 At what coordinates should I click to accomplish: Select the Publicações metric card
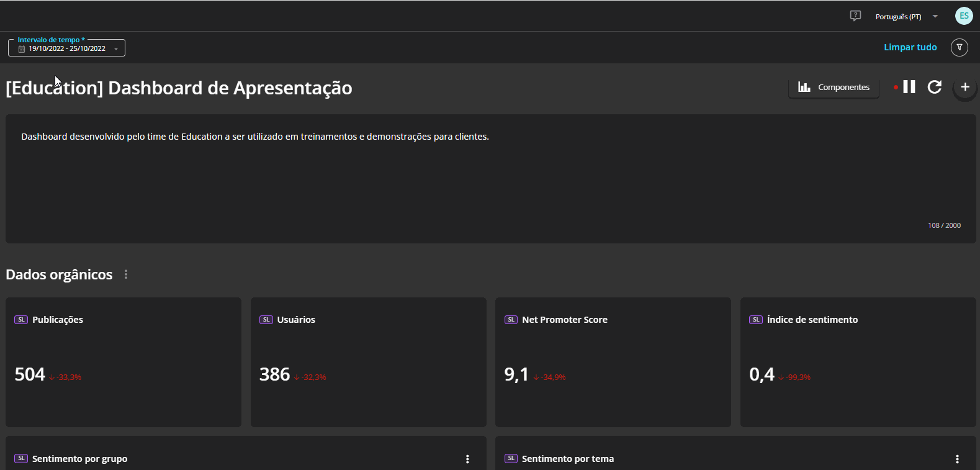(x=124, y=362)
